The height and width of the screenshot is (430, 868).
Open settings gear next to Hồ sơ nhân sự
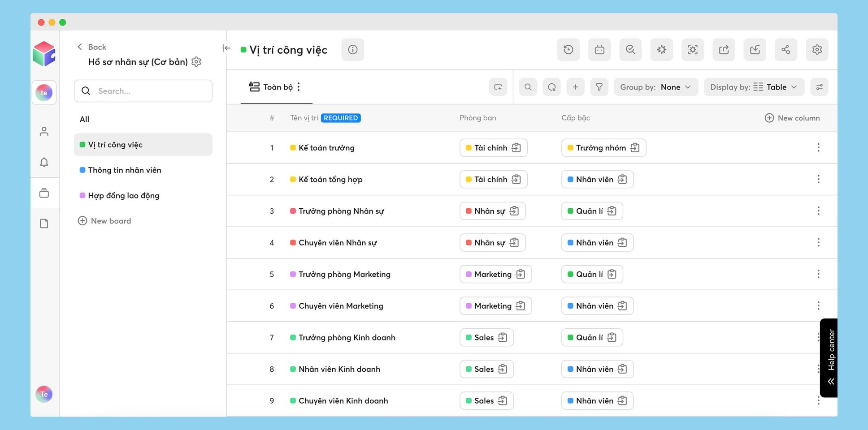coord(196,62)
